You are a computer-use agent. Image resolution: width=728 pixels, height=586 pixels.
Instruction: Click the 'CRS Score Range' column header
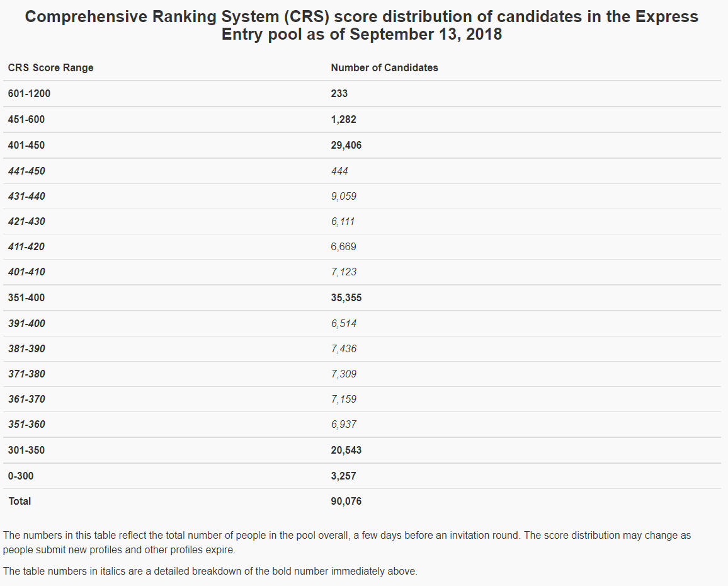click(x=50, y=67)
